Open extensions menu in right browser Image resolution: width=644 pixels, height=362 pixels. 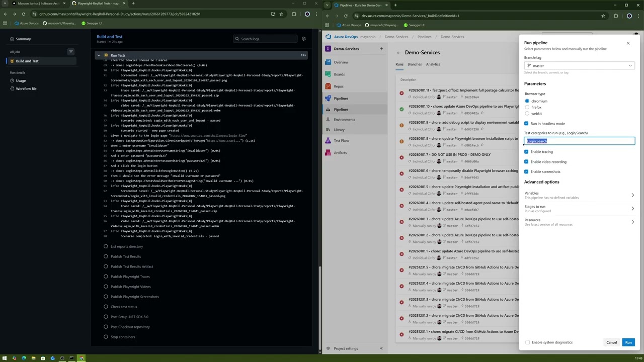[616, 16]
